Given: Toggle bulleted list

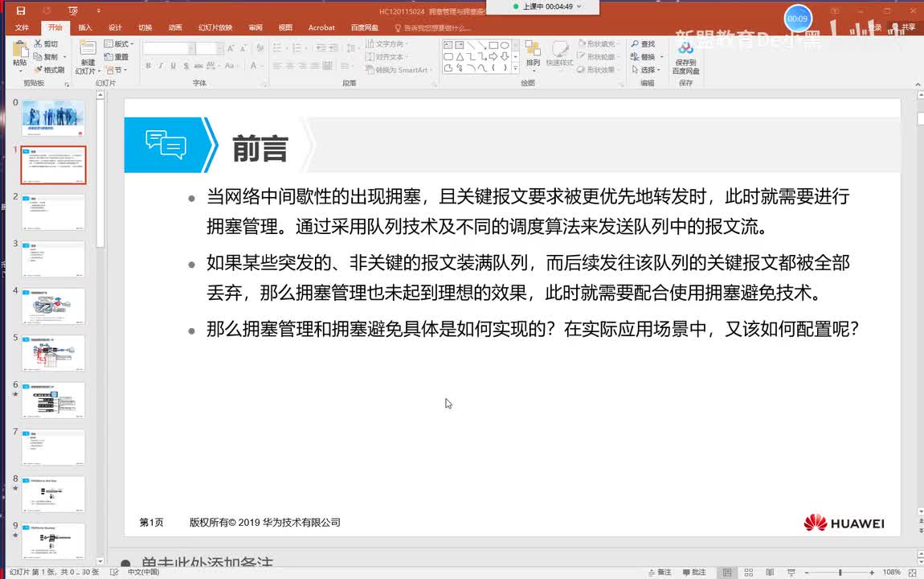Looking at the screenshot, I should point(277,47).
